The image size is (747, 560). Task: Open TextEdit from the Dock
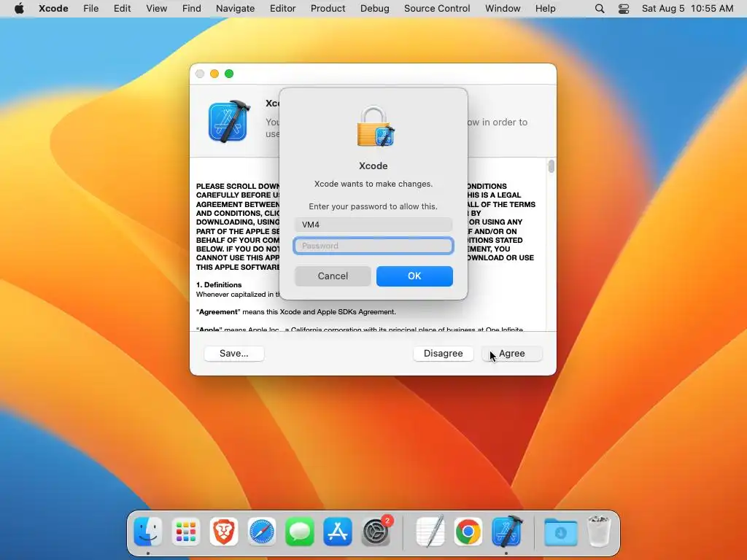tap(430, 532)
